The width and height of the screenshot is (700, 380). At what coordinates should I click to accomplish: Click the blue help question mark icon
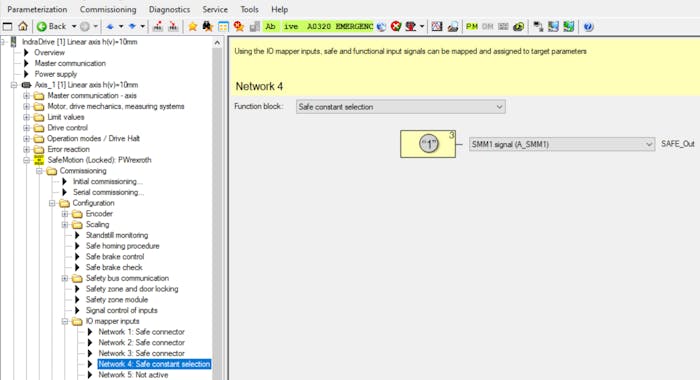click(588, 26)
